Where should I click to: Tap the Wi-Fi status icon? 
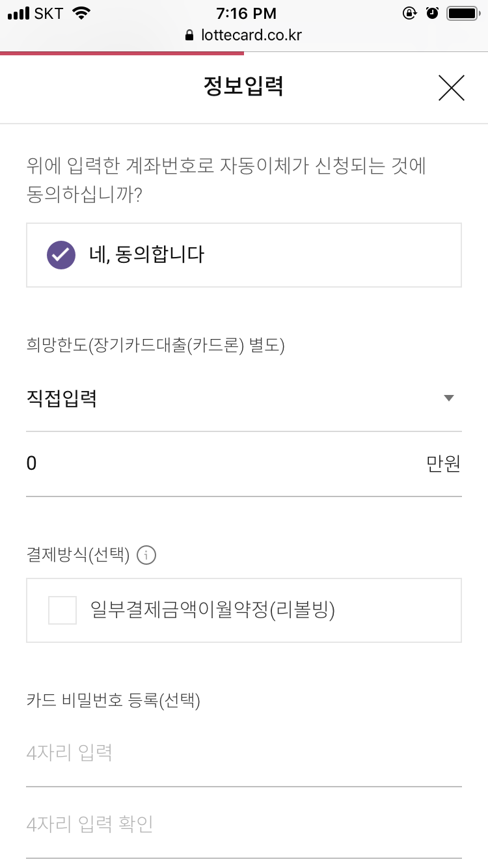coord(81,13)
